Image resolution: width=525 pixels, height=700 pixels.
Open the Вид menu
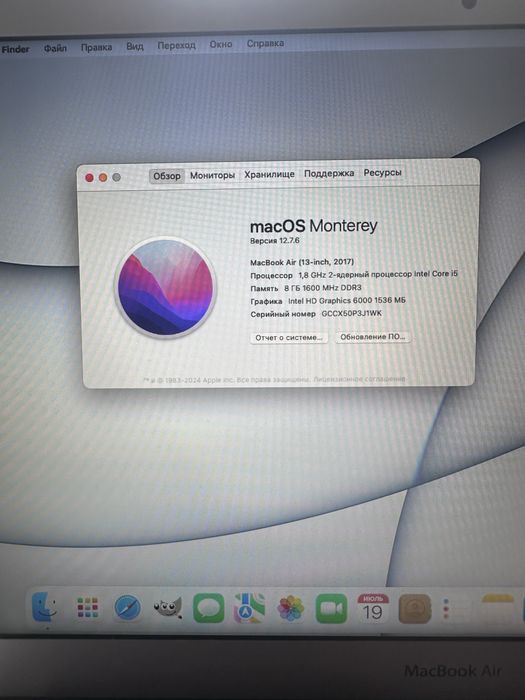[134, 46]
